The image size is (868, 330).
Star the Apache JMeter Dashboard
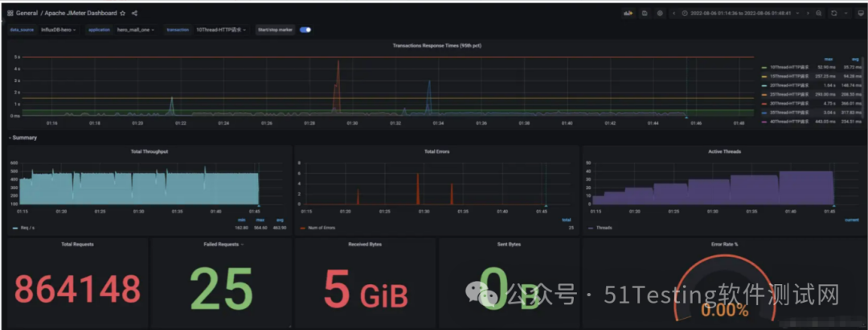pos(122,13)
